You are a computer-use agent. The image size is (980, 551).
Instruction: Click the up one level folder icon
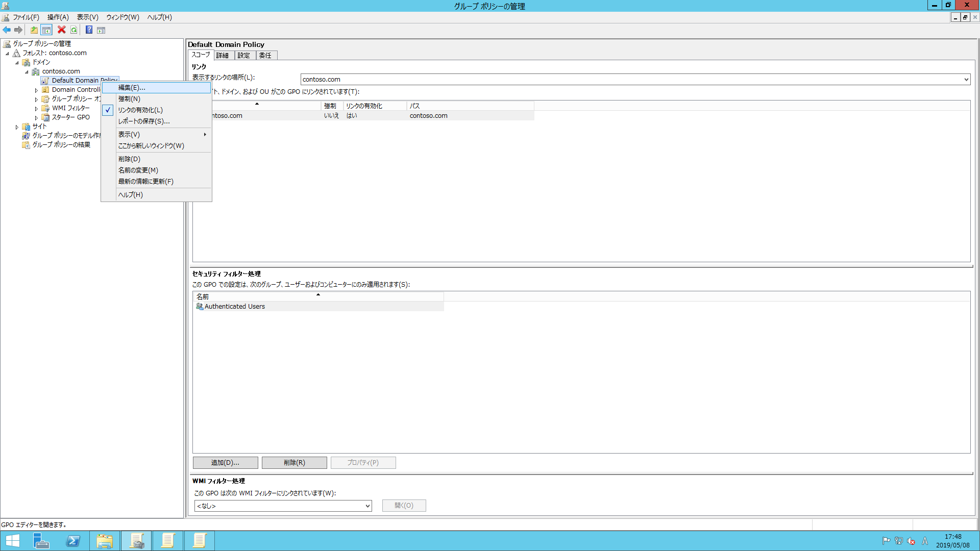34,30
